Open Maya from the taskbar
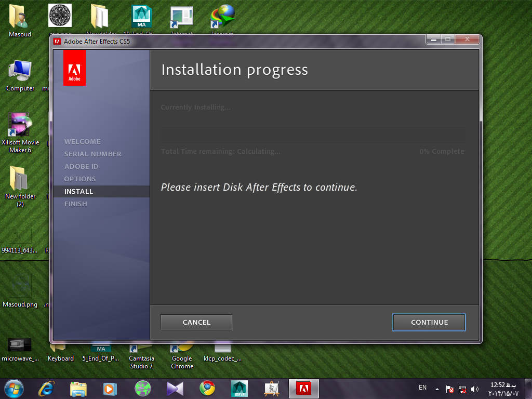Screen dimensions: 532x399 tap(240, 389)
